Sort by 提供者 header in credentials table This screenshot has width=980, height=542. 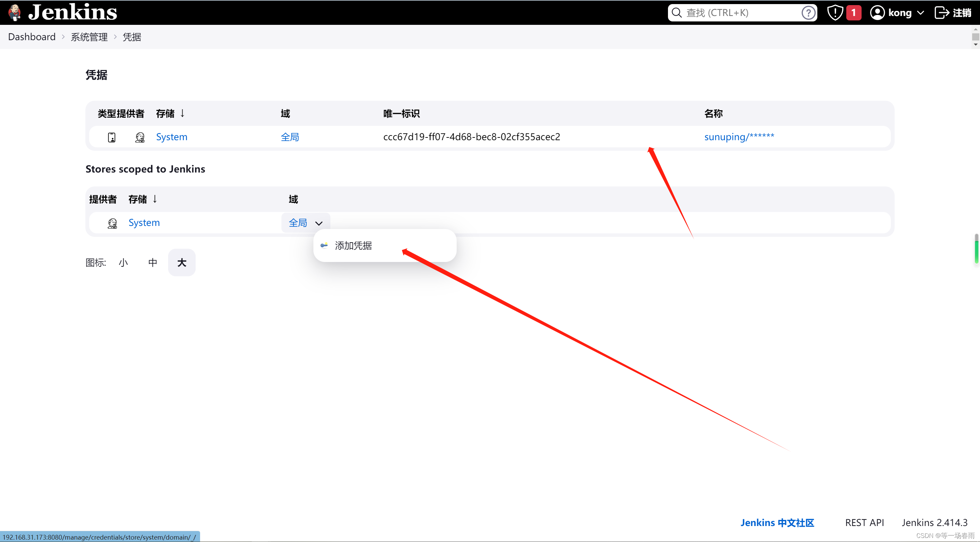point(130,113)
